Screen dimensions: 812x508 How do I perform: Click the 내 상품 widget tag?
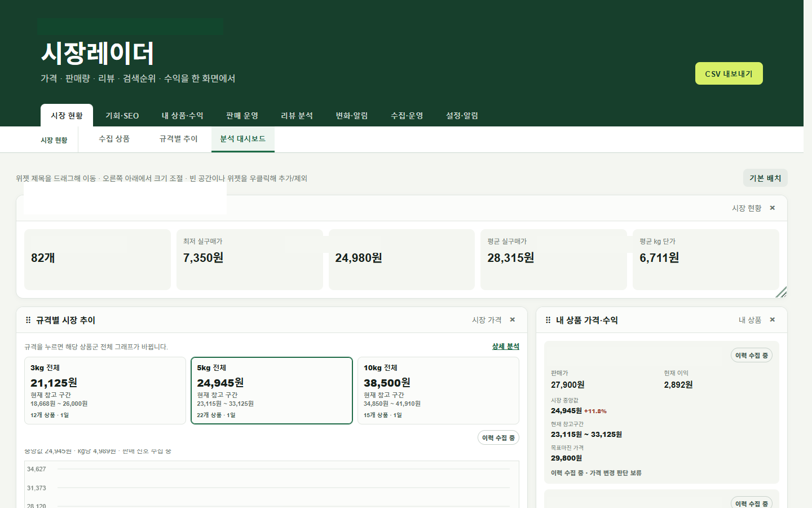[x=750, y=320]
